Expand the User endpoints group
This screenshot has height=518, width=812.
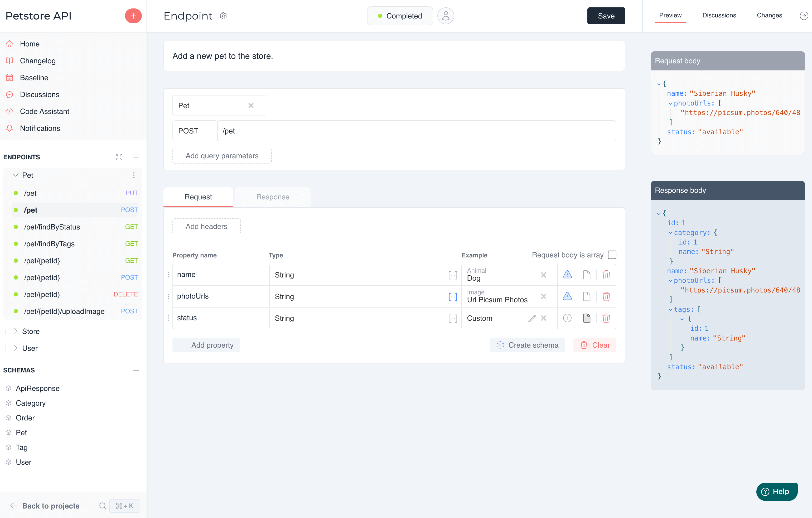15,348
